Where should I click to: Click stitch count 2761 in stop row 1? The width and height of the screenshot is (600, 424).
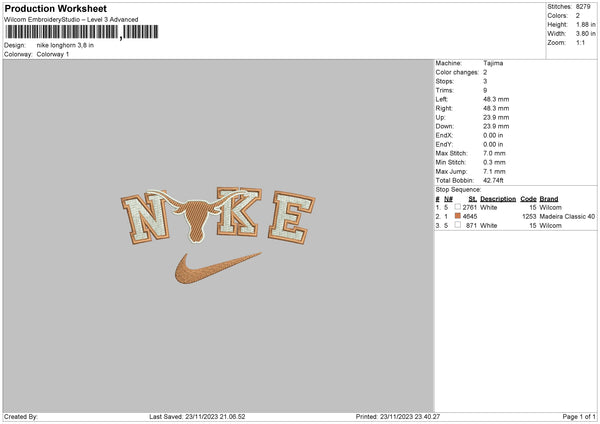click(470, 207)
